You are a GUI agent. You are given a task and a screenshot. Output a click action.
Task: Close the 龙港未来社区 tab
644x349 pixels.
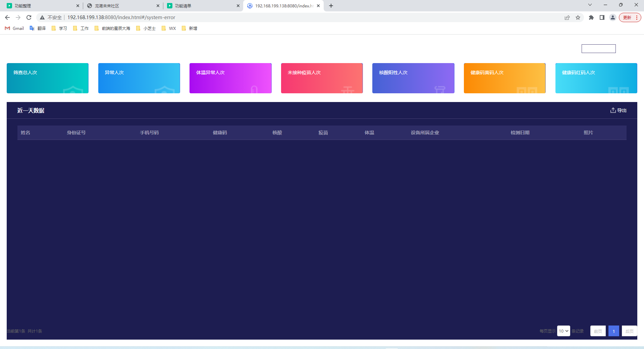pos(158,6)
